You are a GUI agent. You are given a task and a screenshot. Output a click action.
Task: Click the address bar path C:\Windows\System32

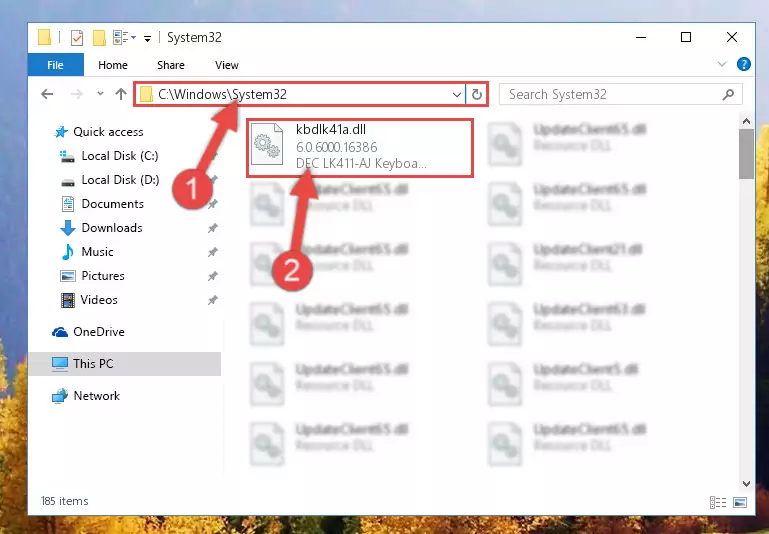222,94
